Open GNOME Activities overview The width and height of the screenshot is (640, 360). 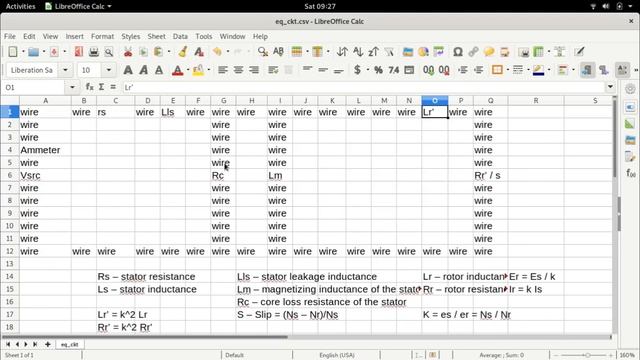click(20, 6)
